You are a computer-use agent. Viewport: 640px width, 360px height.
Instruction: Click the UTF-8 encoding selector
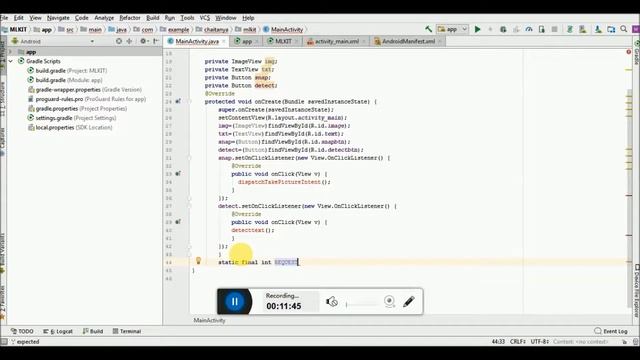coord(540,342)
